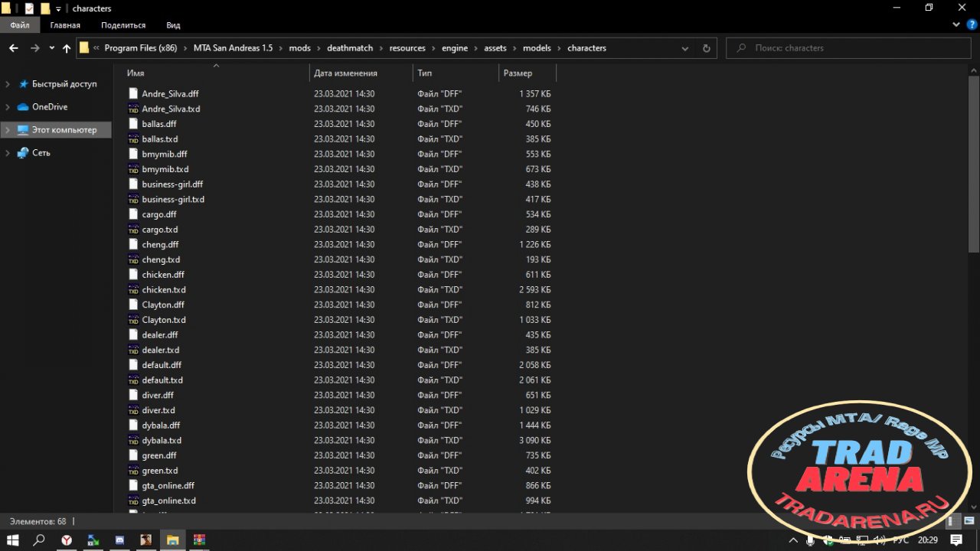Open Windows search from the taskbar
This screenshot has height=551, width=980.
point(39,540)
